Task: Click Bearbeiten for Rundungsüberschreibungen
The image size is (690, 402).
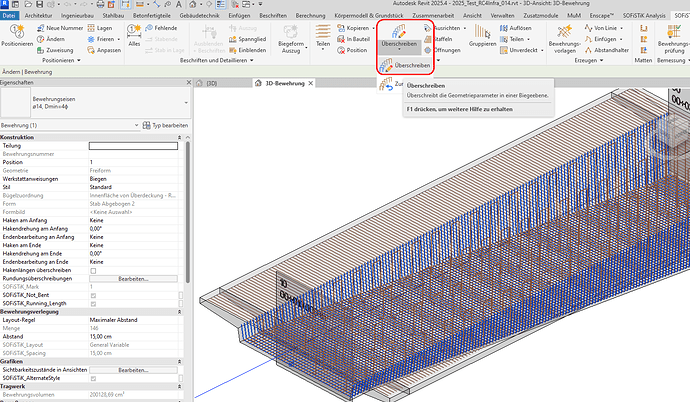Action: (133, 278)
